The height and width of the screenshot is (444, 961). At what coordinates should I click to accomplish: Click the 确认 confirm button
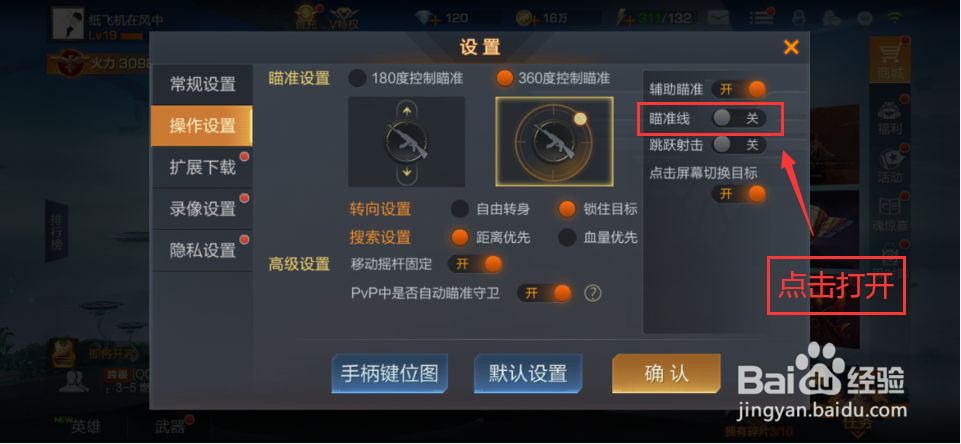pos(666,373)
